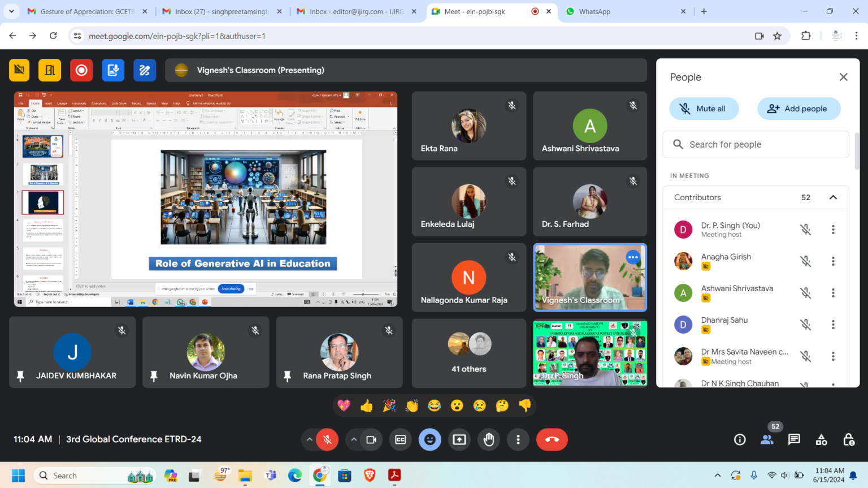Open the chat with everyone icon
Viewport: 868px width, 488px height.
[x=794, y=439]
